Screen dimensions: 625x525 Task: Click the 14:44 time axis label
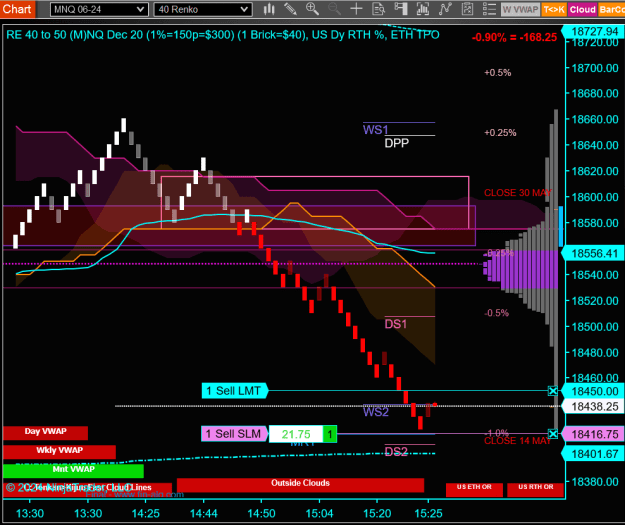coord(204,513)
